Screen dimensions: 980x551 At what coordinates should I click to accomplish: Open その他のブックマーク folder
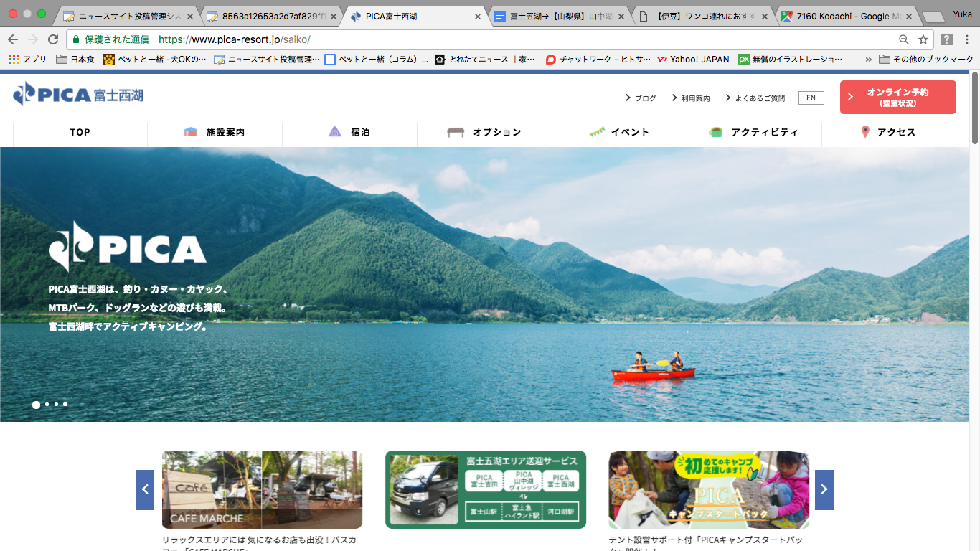click(925, 60)
